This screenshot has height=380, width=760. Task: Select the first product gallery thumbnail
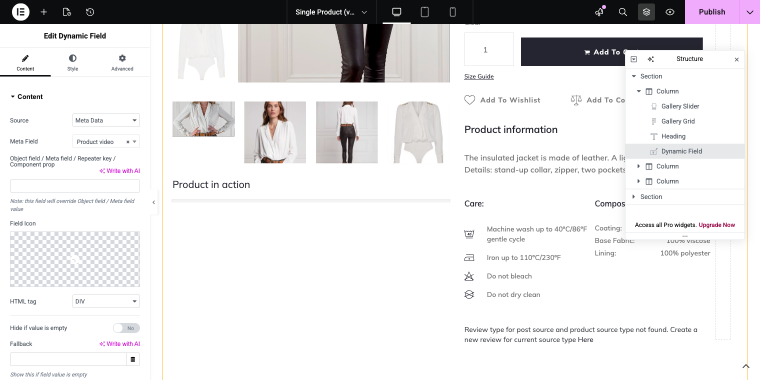tap(204, 119)
